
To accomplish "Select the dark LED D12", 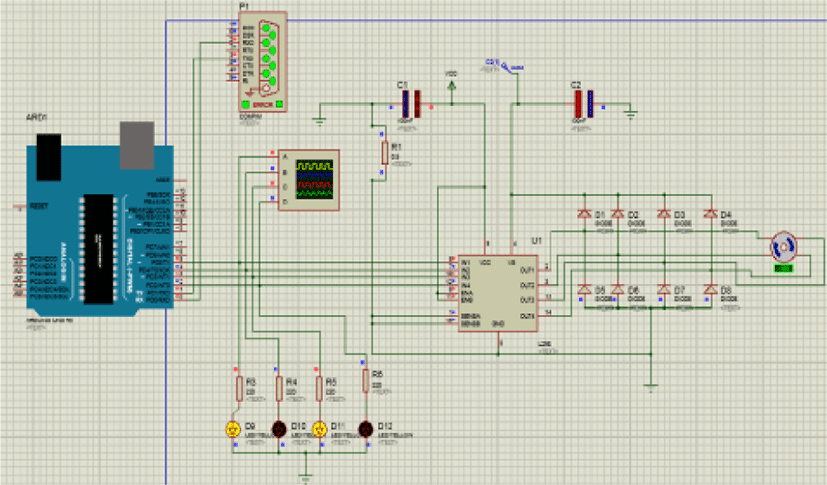I will tap(366, 430).
